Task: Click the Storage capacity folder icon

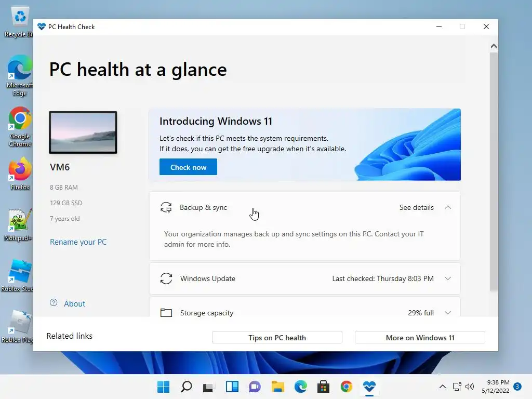Action: pyautogui.click(x=166, y=312)
